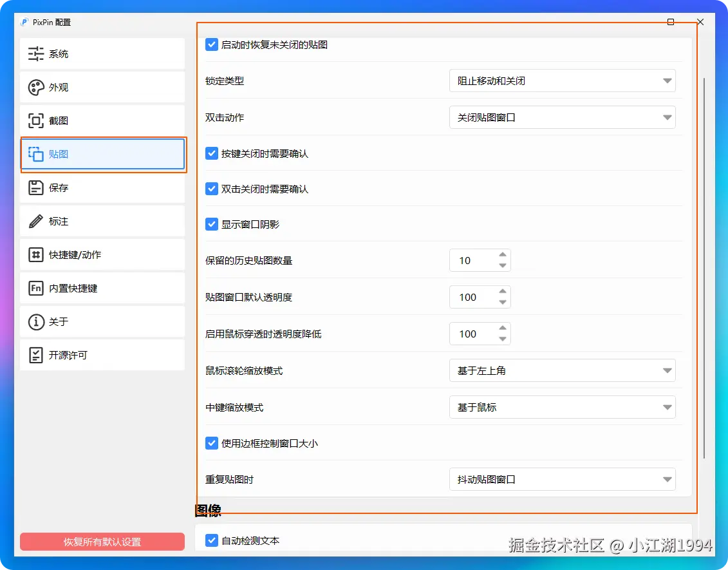Click the 外观 palette icon
Screen dimensions: 728x570
coord(36,88)
